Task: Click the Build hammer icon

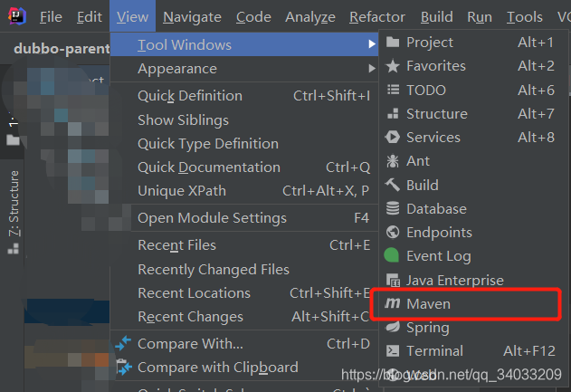Action: pos(393,185)
